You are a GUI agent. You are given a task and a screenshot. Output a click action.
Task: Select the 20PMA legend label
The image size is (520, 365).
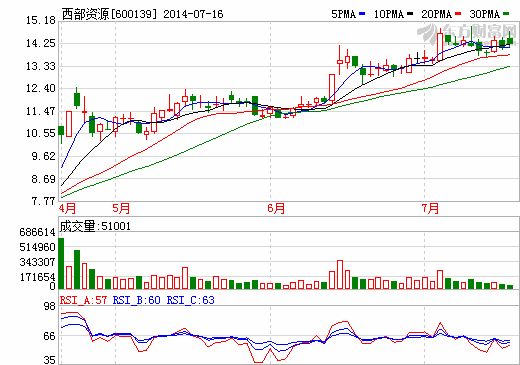tap(436, 14)
